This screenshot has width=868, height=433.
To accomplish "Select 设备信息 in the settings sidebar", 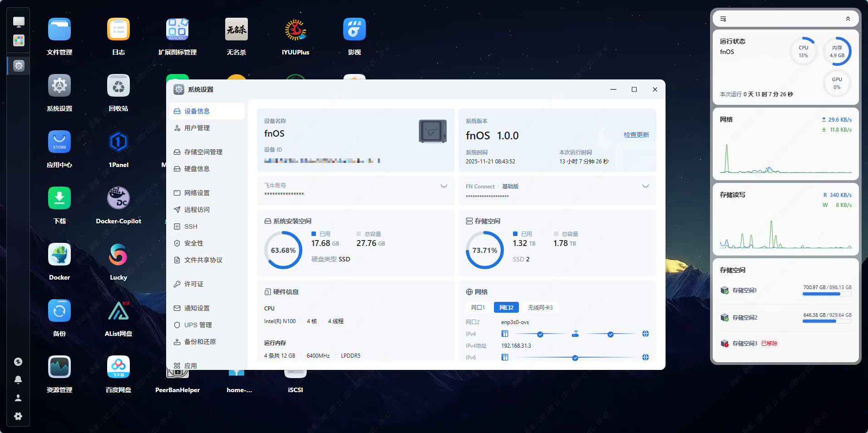I will 207,111.
